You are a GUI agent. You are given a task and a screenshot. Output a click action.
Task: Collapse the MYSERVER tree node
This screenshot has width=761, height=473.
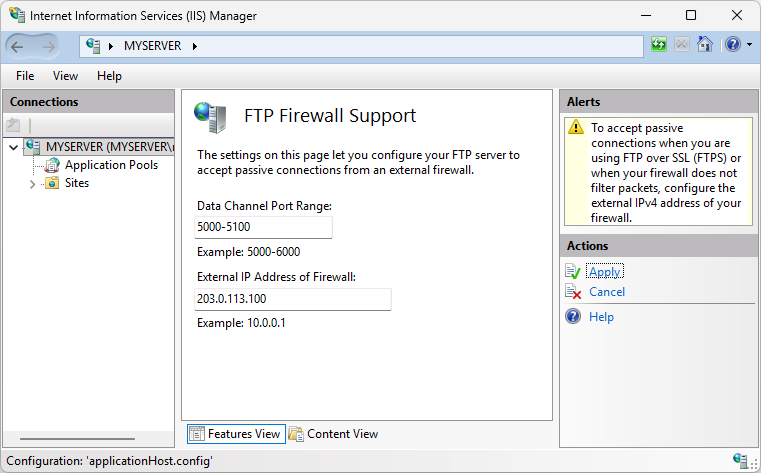tap(13, 147)
